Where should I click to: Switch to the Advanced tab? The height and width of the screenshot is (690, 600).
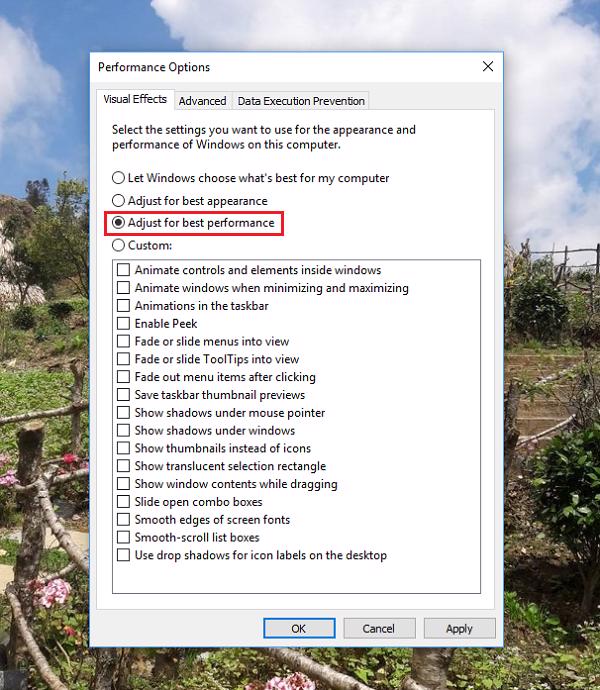click(202, 101)
